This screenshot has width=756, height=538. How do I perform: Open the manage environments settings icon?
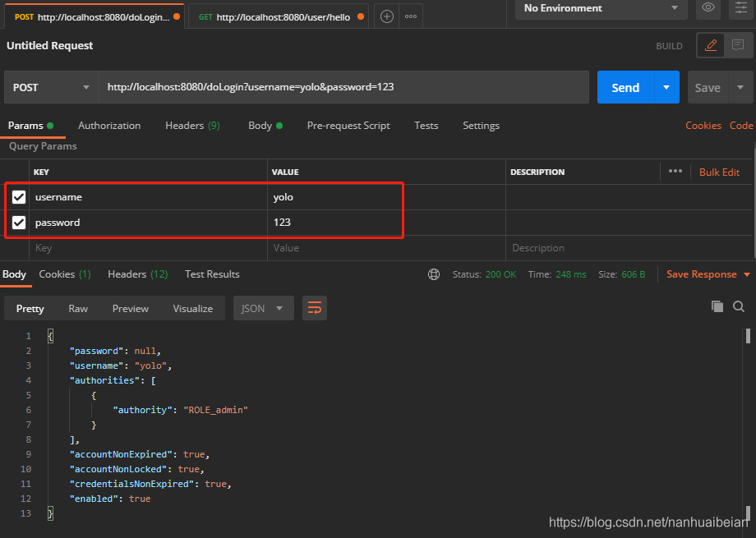[742, 8]
